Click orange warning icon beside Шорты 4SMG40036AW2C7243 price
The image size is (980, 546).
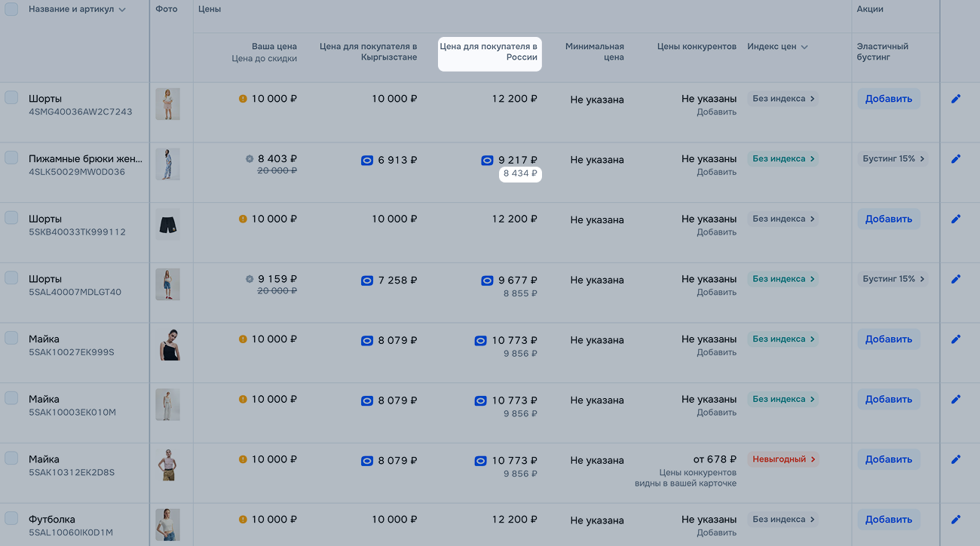pyautogui.click(x=243, y=99)
